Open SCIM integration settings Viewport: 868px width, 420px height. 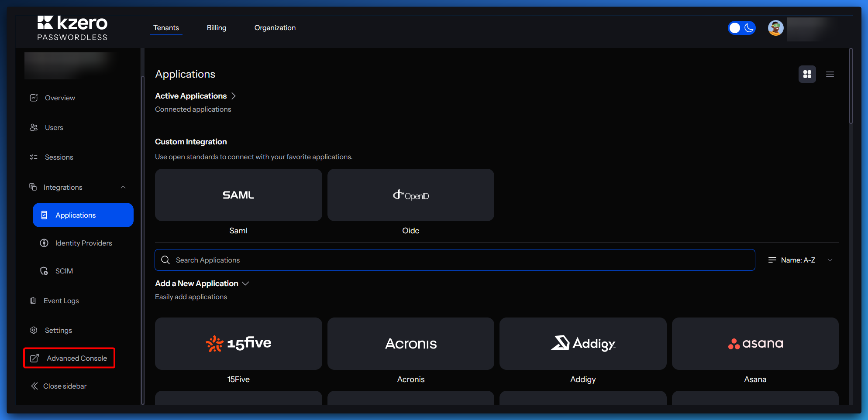pyautogui.click(x=64, y=271)
